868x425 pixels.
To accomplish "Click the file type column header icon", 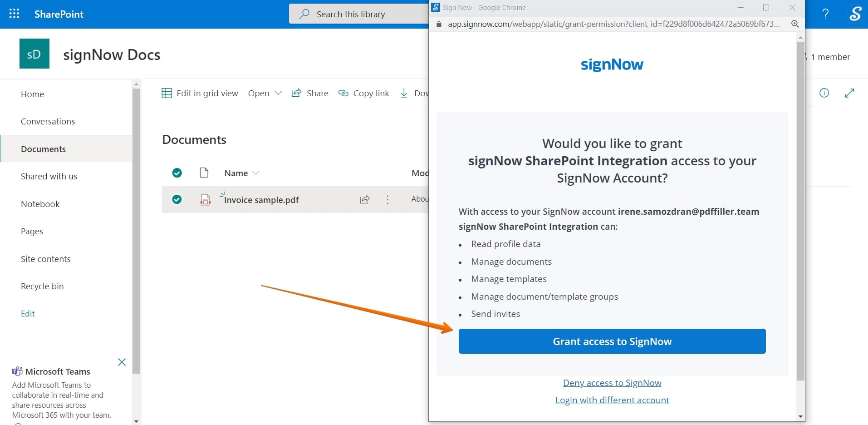I will point(204,173).
